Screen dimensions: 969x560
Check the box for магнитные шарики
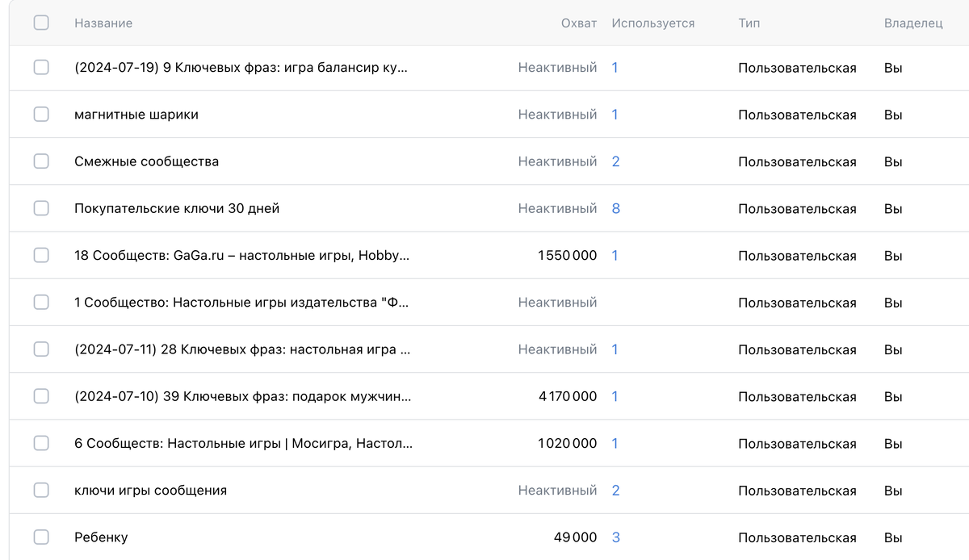pyautogui.click(x=41, y=115)
